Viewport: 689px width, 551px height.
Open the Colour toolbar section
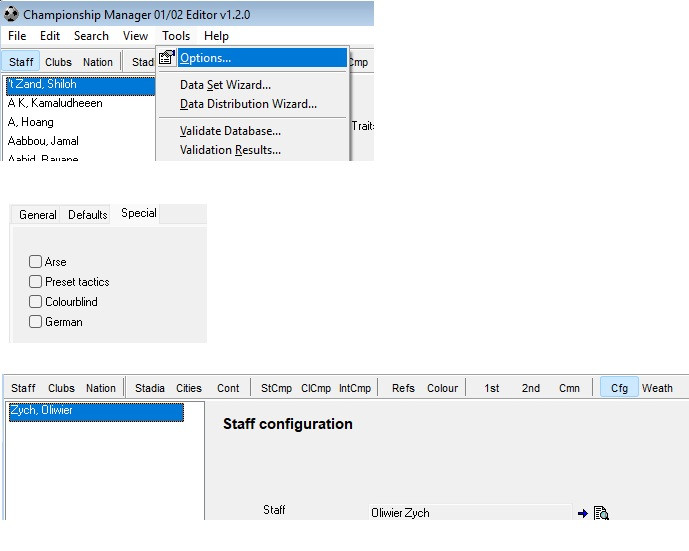click(442, 388)
